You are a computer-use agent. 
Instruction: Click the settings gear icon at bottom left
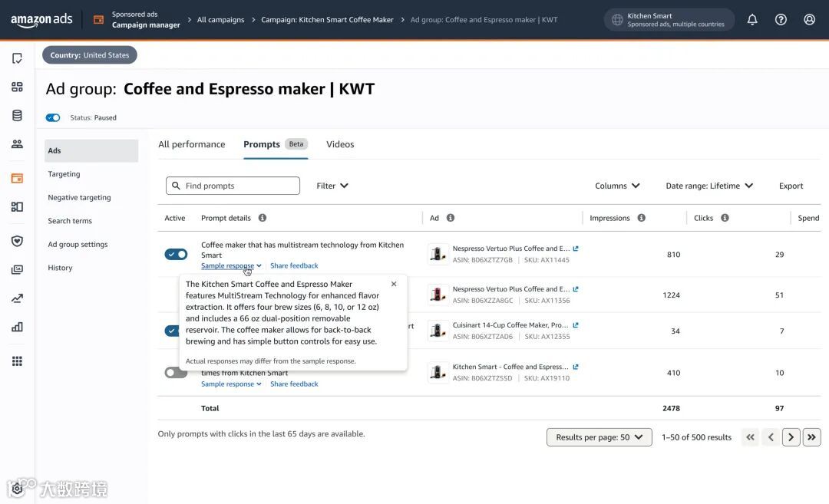pyautogui.click(x=17, y=489)
